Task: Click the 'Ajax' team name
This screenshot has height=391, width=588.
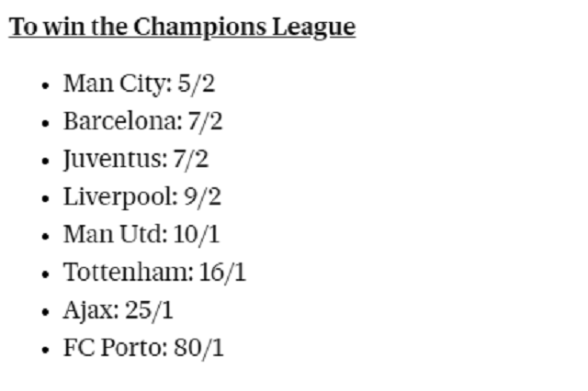Action: point(89,310)
